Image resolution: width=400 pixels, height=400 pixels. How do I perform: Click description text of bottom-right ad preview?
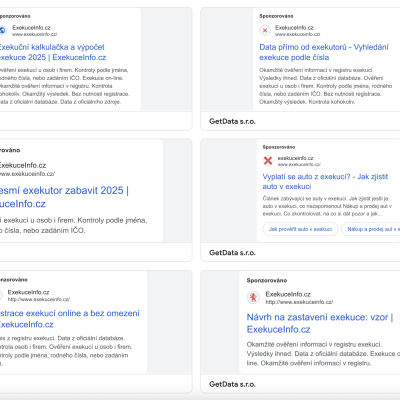(323, 354)
